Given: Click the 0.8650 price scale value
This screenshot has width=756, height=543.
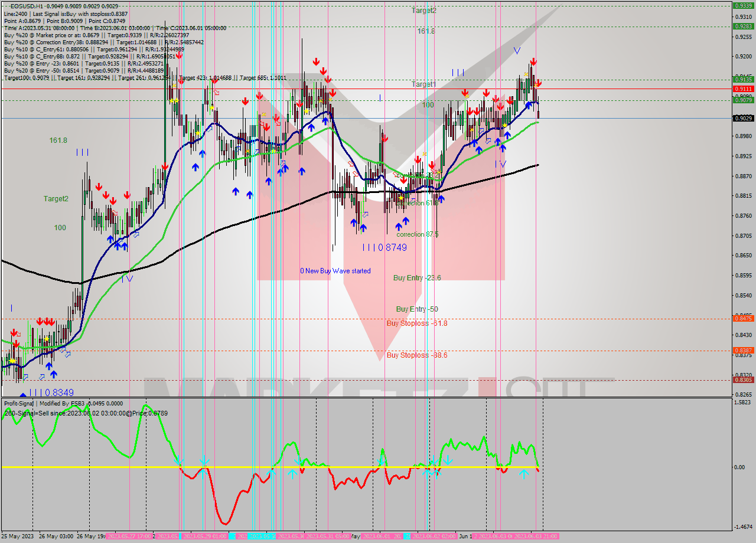Looking at the screenshot, I should (743, 256).
